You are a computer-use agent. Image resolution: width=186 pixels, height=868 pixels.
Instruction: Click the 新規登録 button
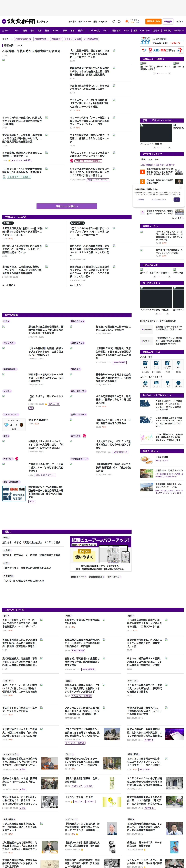[168, 21]
